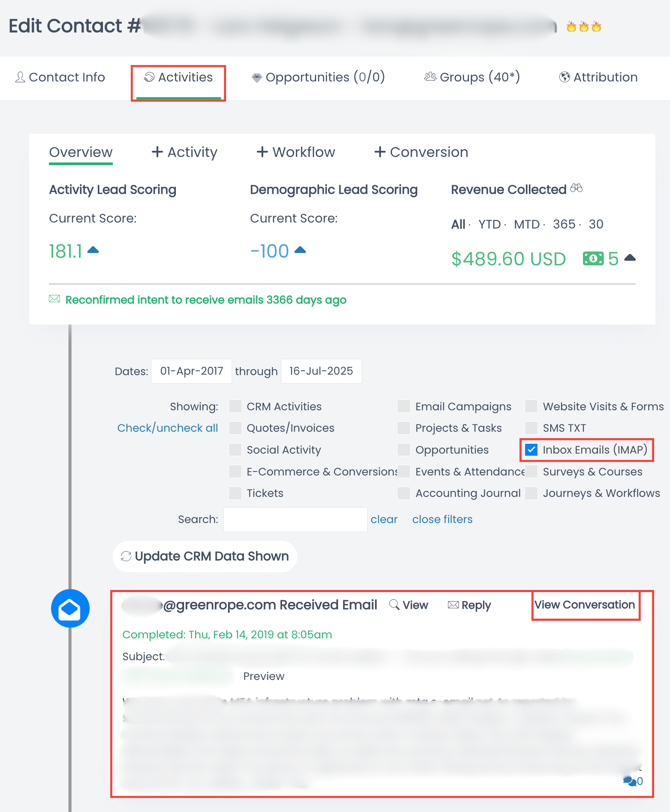Tick the Email Campaigns checkbox
The height and width of the screenshot is (812, 670).
click(404, 406)
